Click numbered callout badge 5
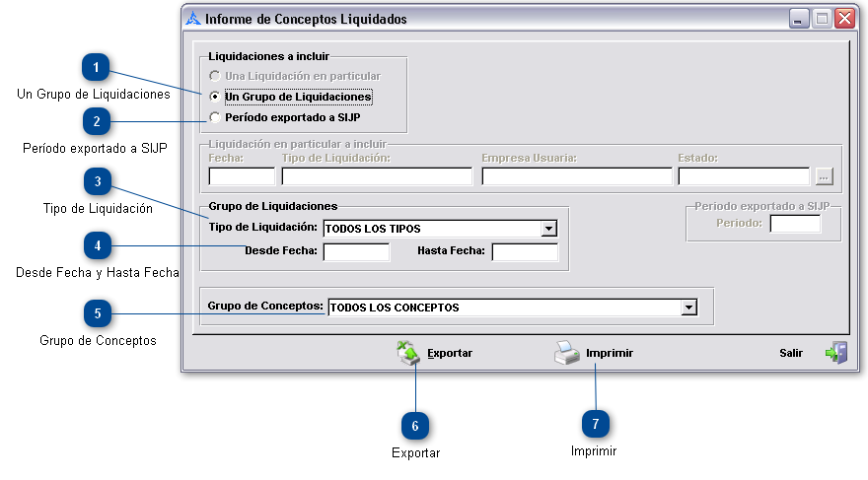Screen dimensions: 868x480 point(97,313)
